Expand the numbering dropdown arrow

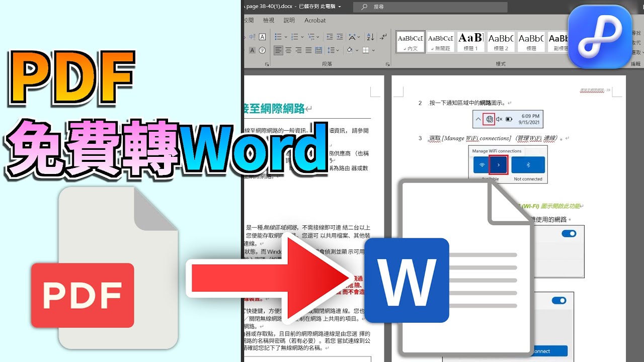(302, 37)
